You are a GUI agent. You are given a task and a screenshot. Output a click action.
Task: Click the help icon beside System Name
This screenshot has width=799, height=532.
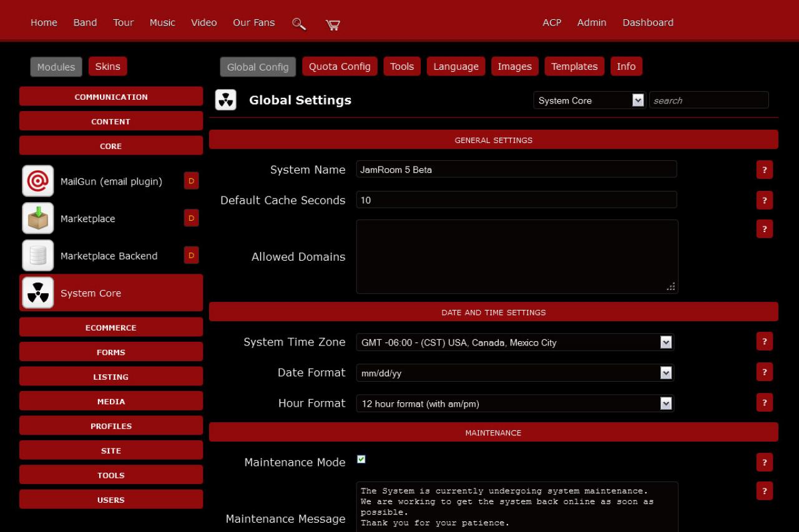pos(764,170)
